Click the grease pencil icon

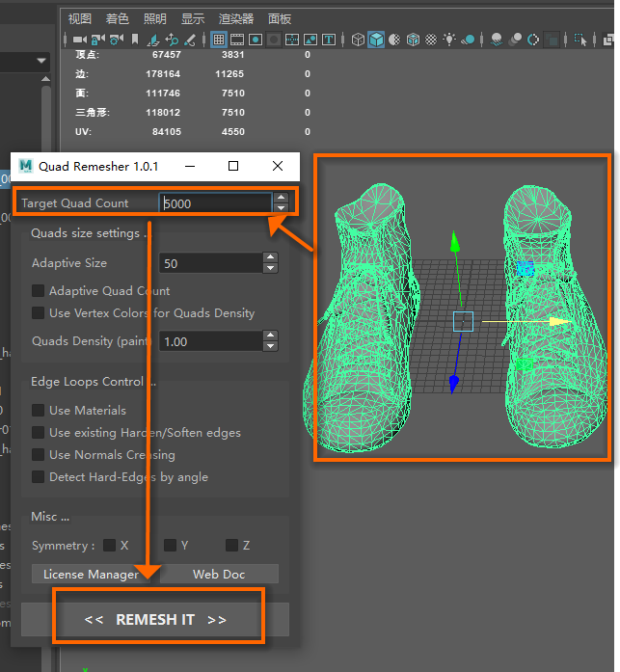tap(190, 40)
